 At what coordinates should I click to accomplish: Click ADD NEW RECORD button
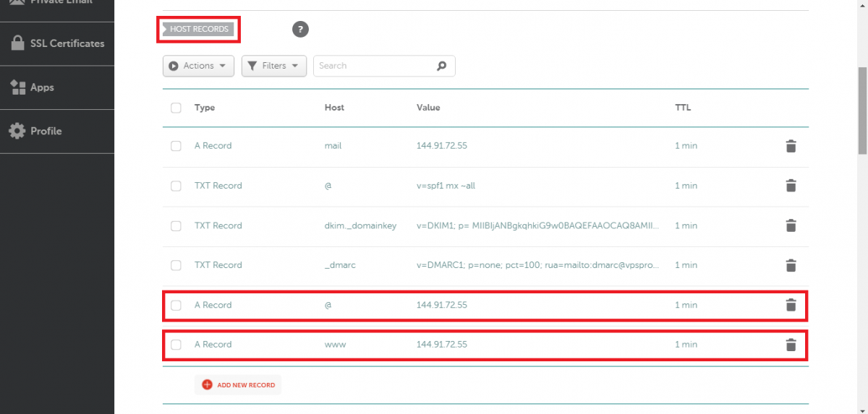click(238, 385)
